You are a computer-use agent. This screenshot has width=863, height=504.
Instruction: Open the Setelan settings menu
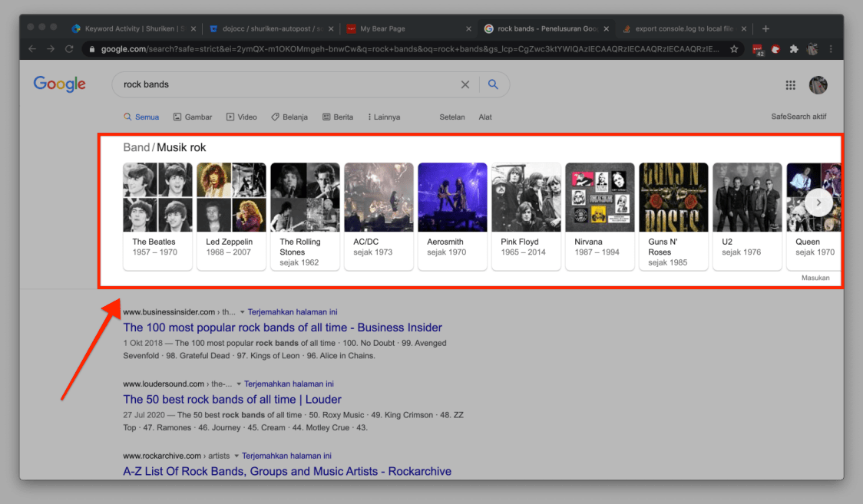[x=452, y=117]
